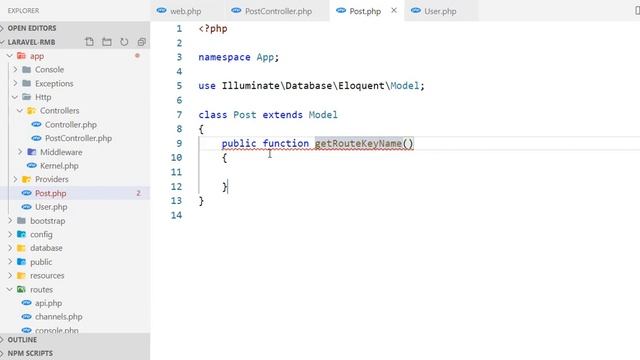Select the config folder icon

(x=22, y=234)
